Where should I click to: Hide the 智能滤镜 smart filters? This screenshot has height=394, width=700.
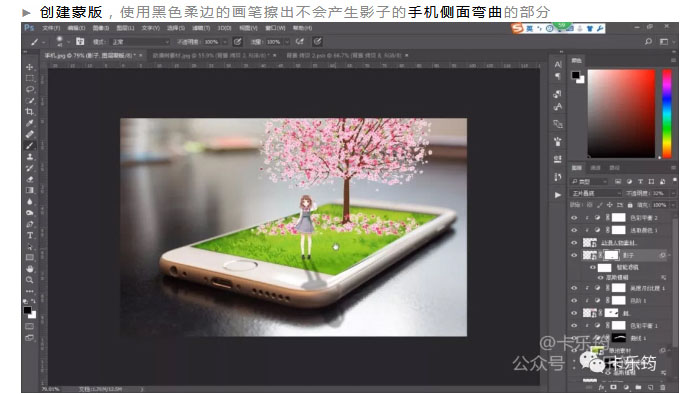click(593, 267)
